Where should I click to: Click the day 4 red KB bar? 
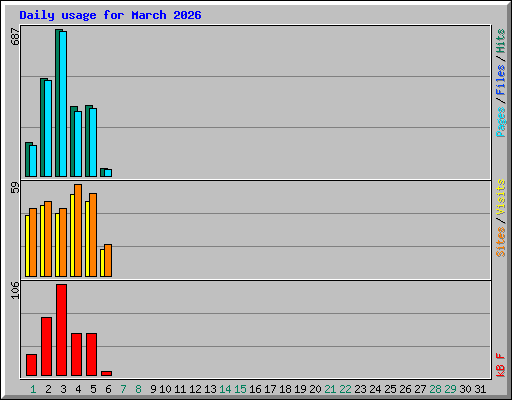coord(77,355)
